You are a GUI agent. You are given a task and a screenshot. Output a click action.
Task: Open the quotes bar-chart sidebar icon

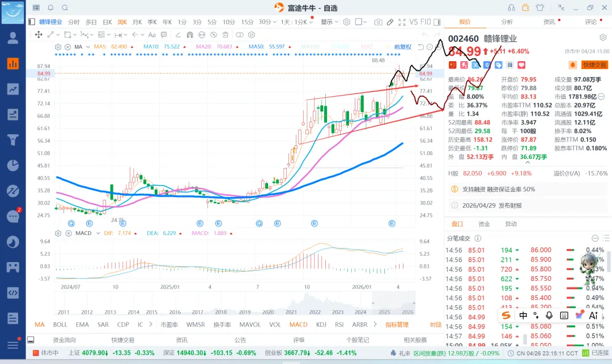point(13,63)
